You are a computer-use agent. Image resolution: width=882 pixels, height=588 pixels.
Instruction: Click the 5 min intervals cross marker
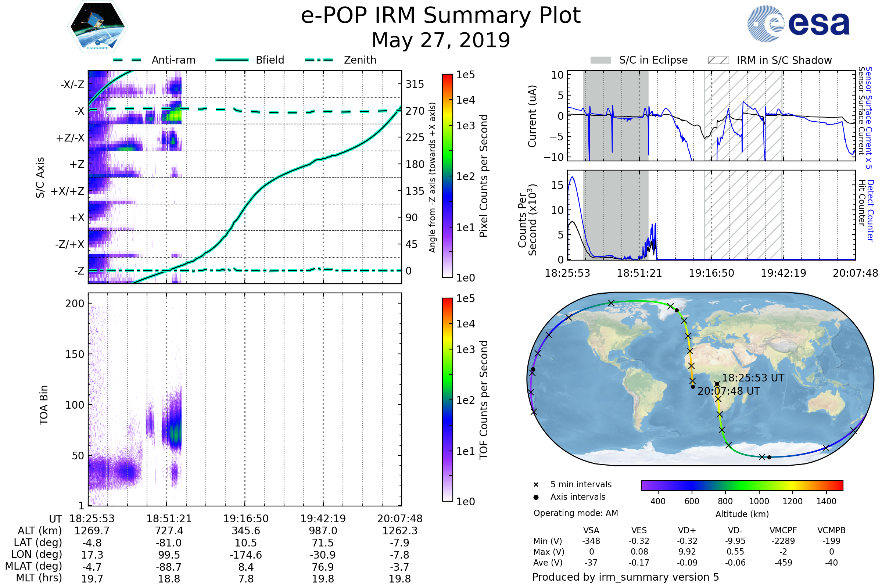pos(536,485)
